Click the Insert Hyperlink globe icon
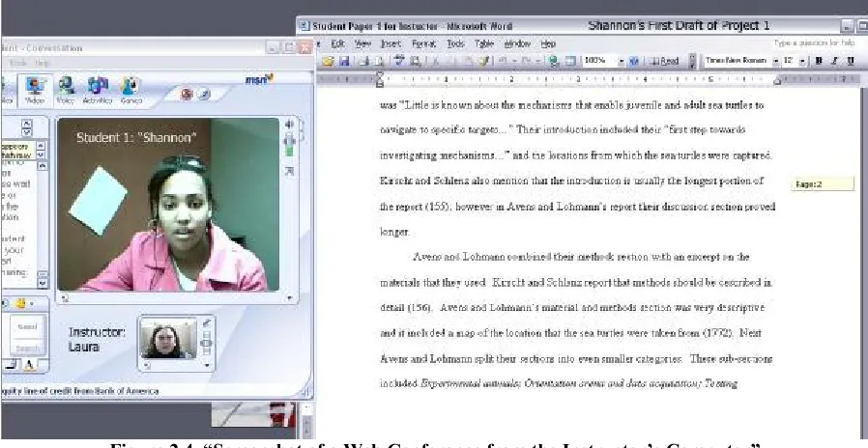 coord(554,62)
